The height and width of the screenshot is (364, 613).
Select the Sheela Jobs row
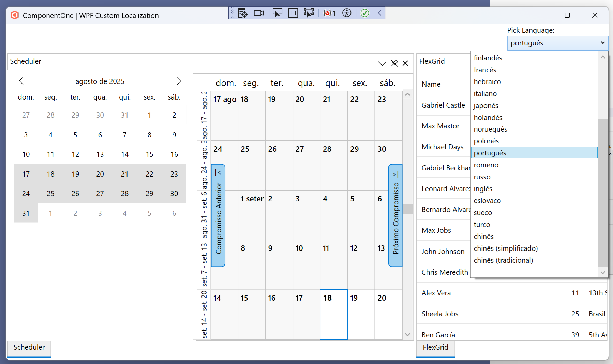tap(512, 314)
